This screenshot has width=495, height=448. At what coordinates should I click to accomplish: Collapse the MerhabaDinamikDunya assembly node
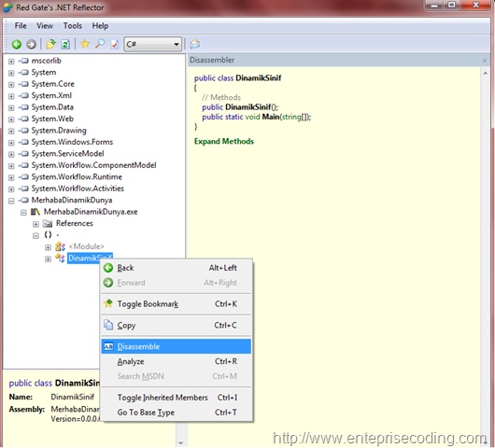[x=11, y=201]
